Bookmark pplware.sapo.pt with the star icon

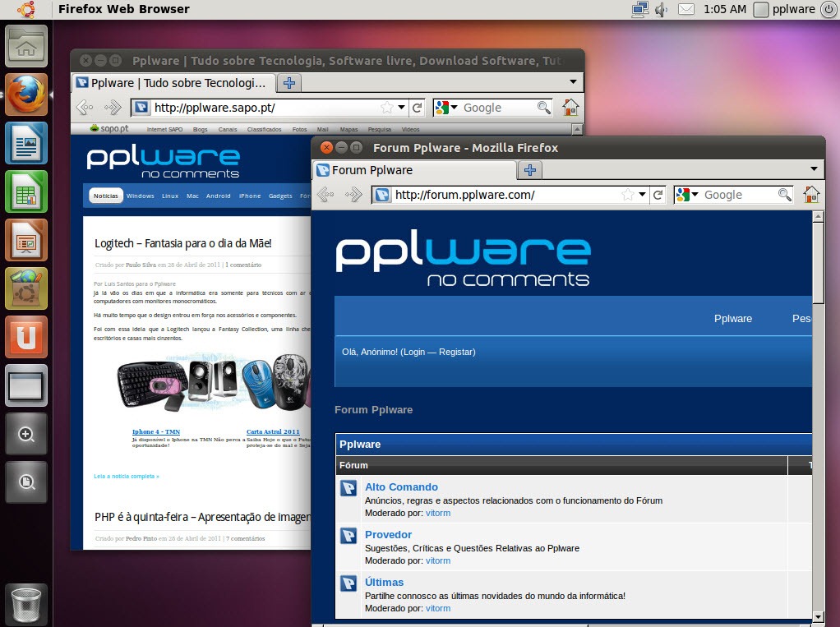coord(387,108)
